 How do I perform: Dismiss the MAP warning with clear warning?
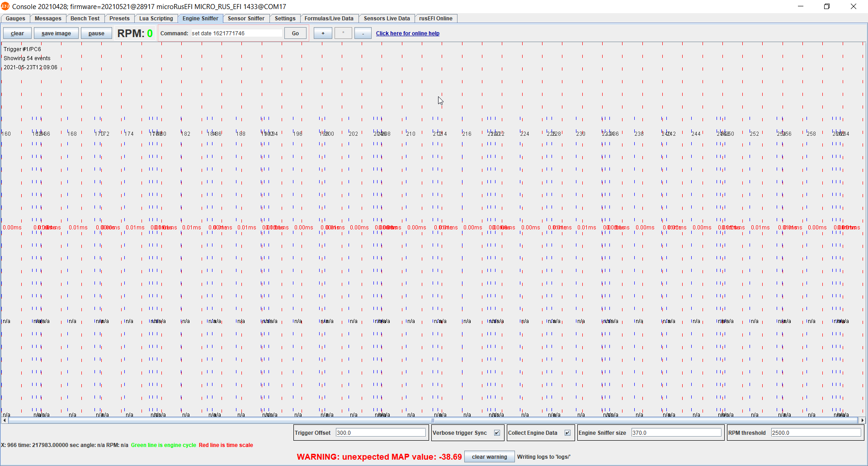(489, 457)
